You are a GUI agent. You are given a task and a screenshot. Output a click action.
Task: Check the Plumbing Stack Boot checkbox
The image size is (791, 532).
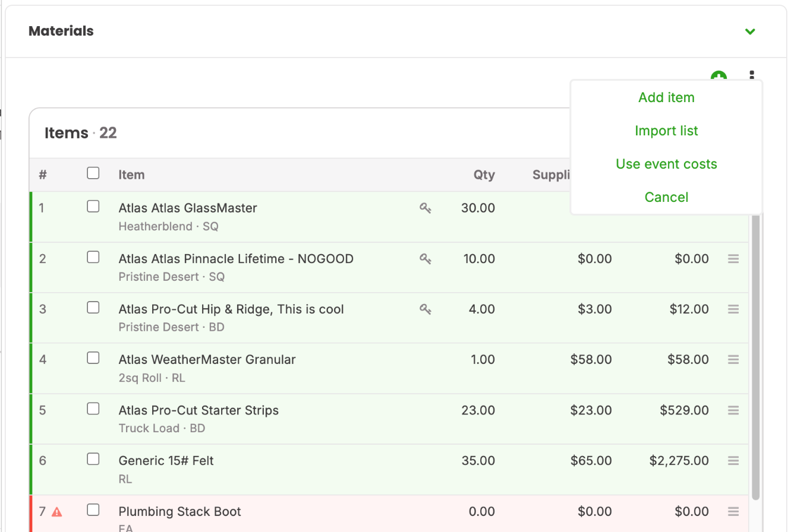93,509
